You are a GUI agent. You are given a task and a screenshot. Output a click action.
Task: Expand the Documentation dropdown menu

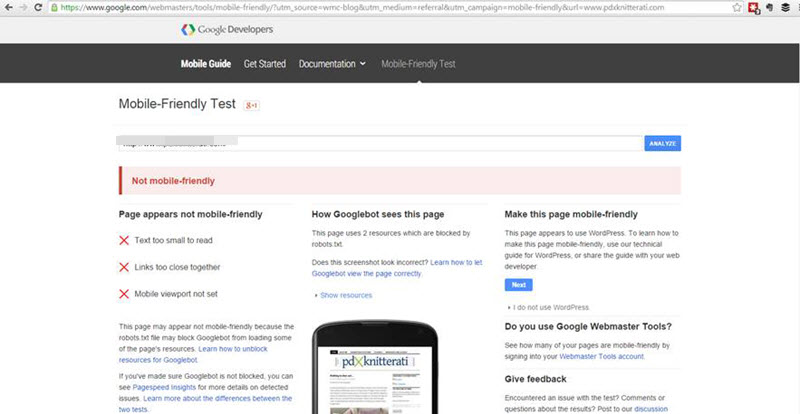click(332, 64)
